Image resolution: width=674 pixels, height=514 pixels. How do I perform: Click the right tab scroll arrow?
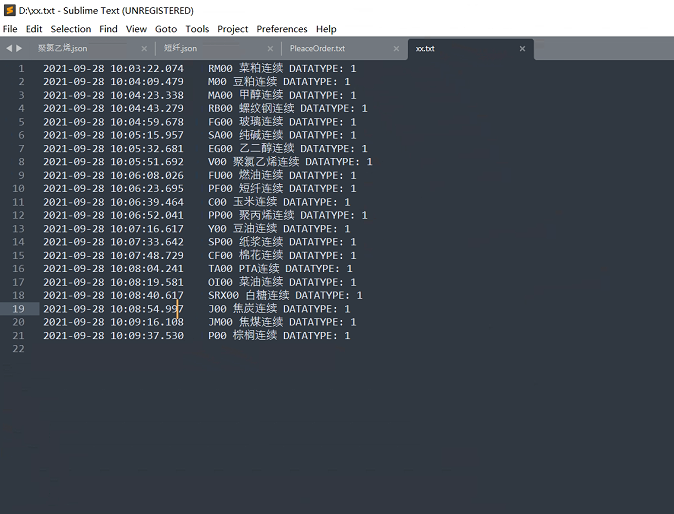(19, 49)
